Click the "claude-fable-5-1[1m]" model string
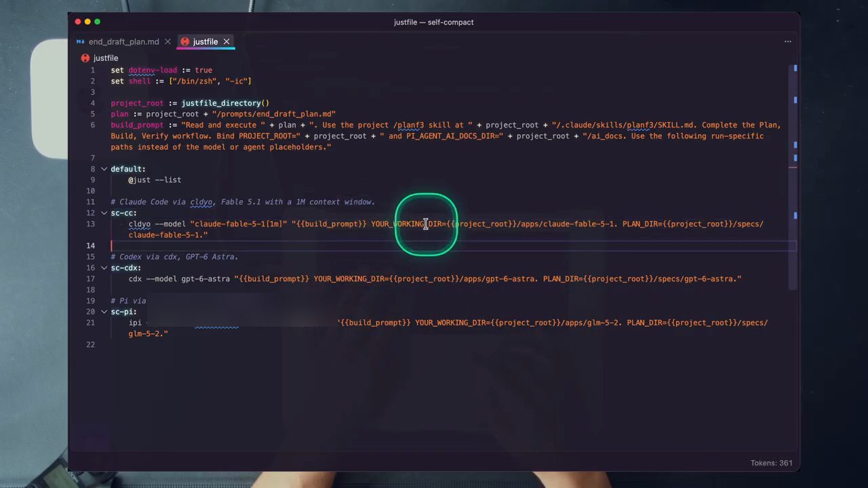Viewport: 868px width, 488px height. coord(239,224)
